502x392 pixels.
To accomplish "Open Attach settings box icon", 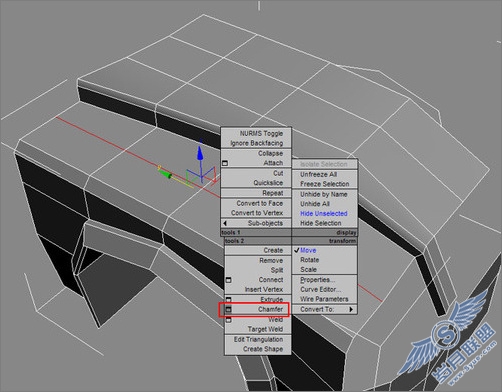I will (x=225, y=163).
